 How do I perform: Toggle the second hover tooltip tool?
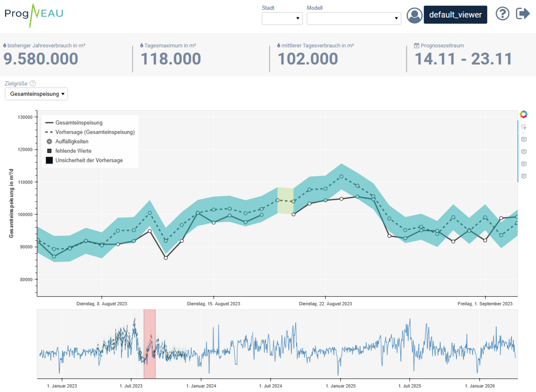pos(524,151)
